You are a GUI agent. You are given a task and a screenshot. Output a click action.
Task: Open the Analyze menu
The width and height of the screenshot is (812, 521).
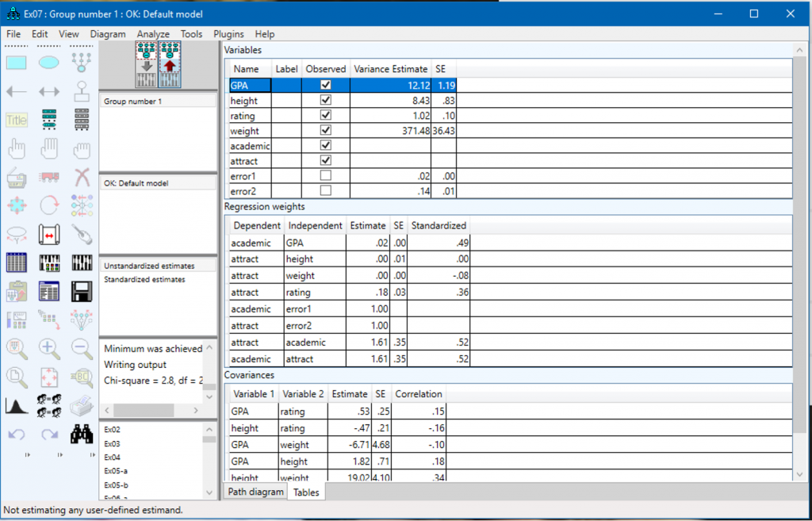click(x=153, y=34)
